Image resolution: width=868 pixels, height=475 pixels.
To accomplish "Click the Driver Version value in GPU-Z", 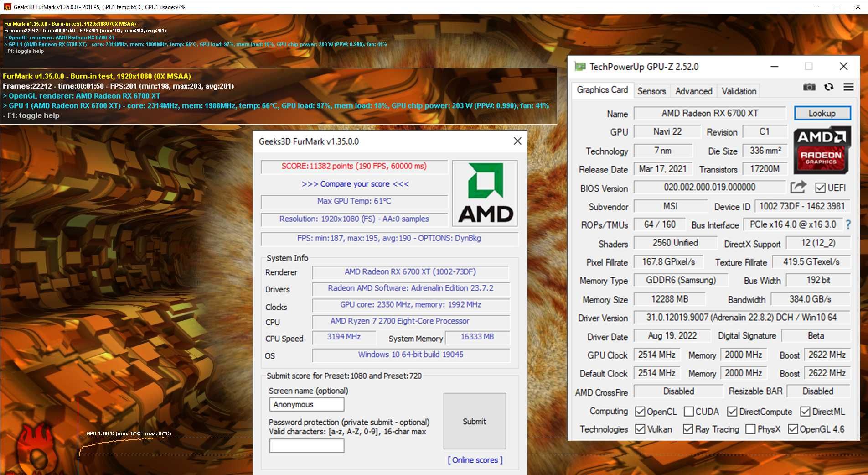I will coord(742,318).
